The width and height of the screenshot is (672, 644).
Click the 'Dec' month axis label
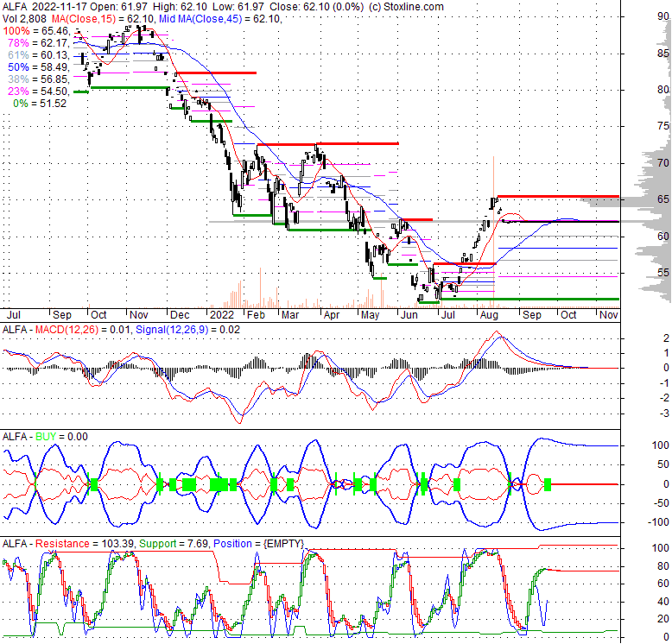pos(180,315)
